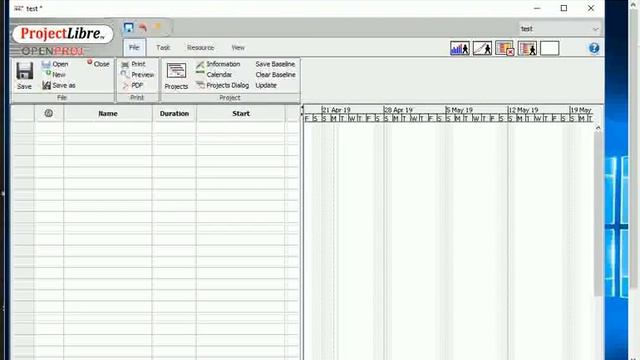
Task: Click Clear Baseline
Action: click(276, 75)
